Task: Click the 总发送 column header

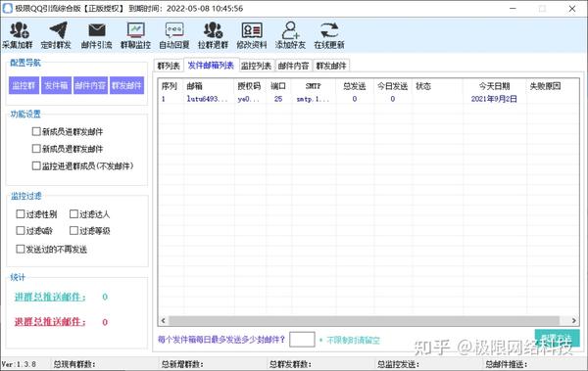Action: tap(355, 86)
